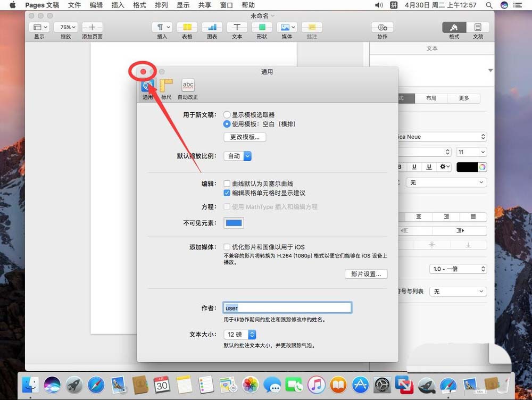This screenshot has height=400, width=532.
Task: Open the 媒体 media browser icon
Action: click(285, 27)
